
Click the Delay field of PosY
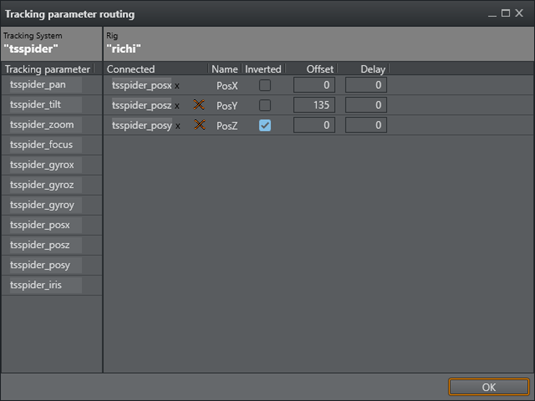366,105
